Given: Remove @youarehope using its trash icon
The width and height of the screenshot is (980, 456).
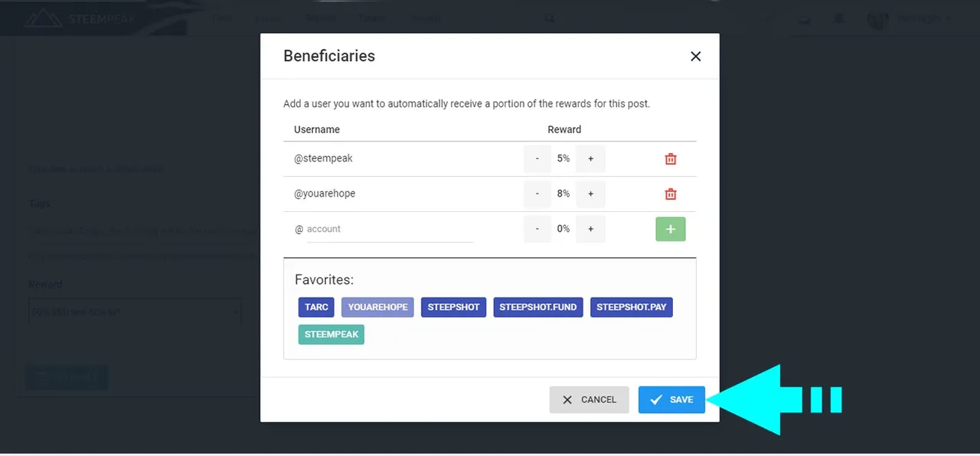Looking at the screenshot, I should pyautogui.click(x=671, y=194).
